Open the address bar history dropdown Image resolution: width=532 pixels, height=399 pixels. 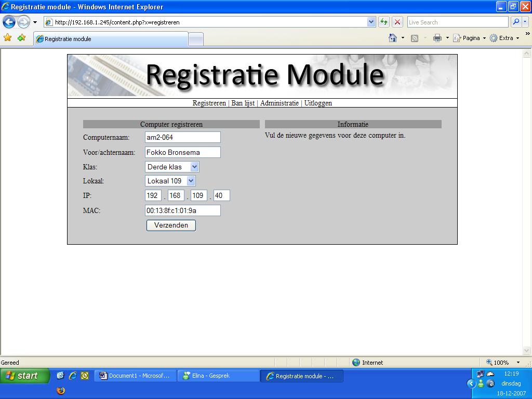coord(371,22)
